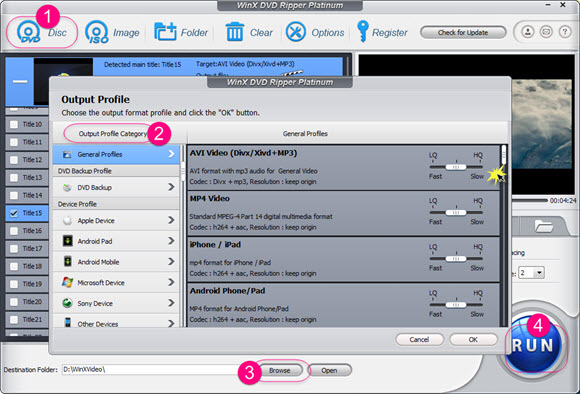Confirm with OK button
Screen dimensions: 580x394
[473, 340]
